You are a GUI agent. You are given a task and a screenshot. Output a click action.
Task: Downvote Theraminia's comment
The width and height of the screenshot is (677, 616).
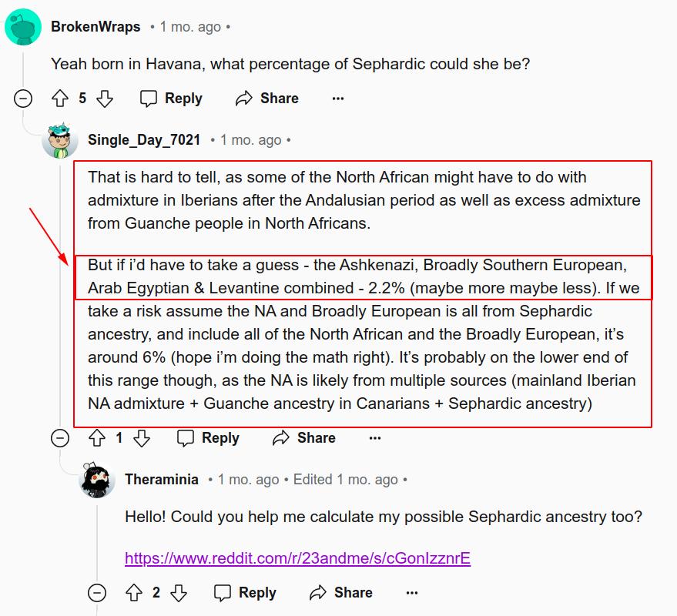click(179, 593)
